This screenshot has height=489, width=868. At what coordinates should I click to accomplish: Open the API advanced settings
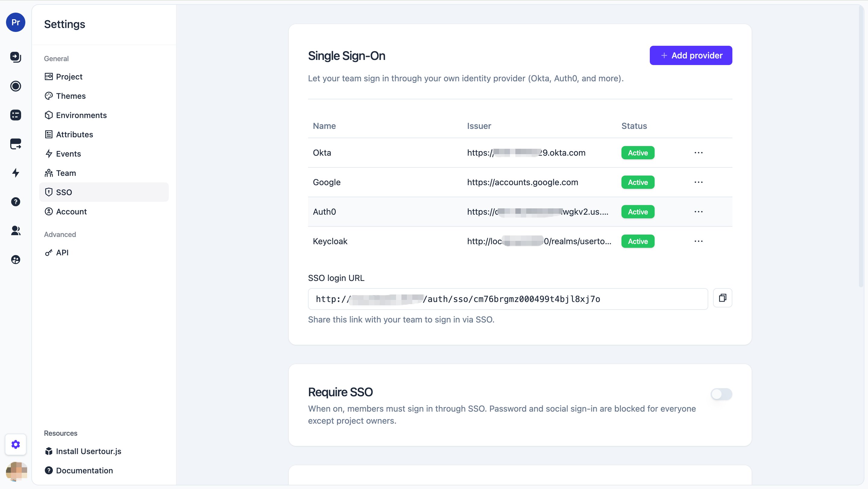tap(104, 252)
